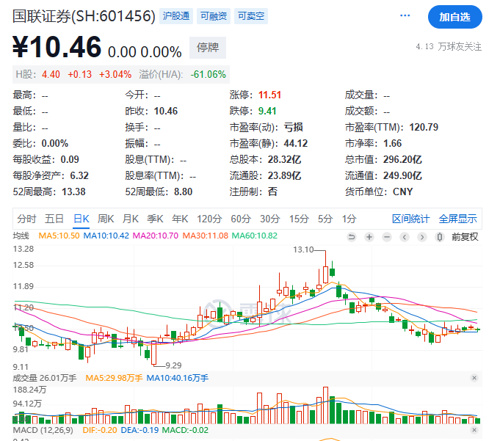This screenshot has width=500, height=441.
Task: Click the 溢价(H/A) -61.06% value
Action: point(208,74)
